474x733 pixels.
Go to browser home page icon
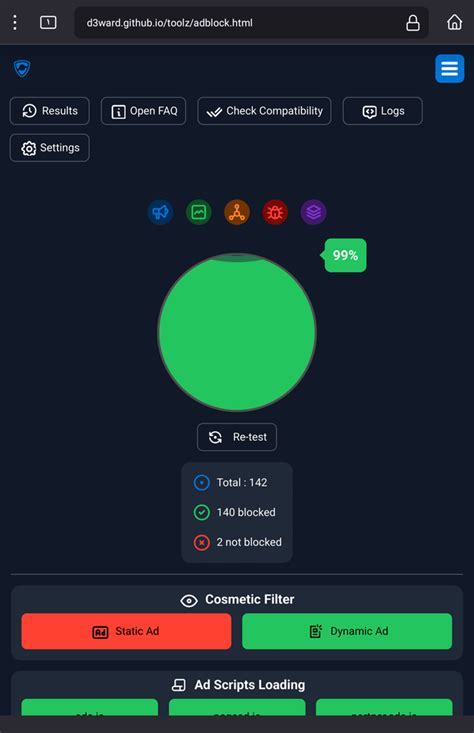(x=454, y=22)
